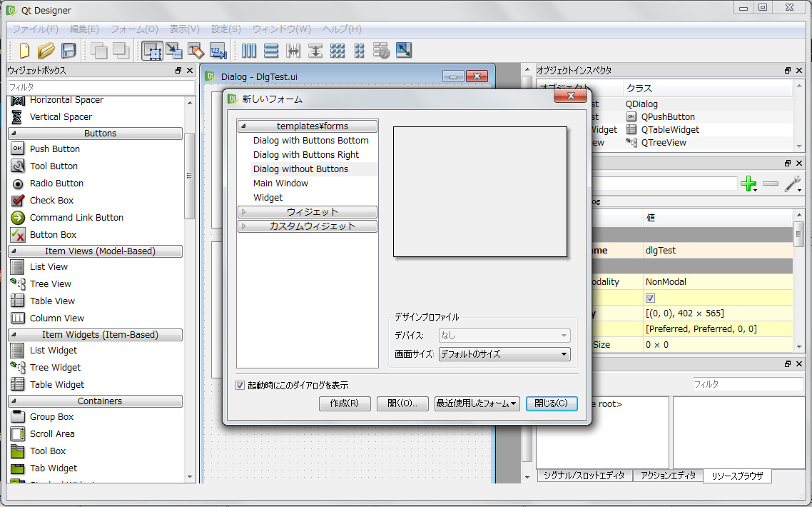
Task: Click the Save floppy disk icon
Action: pos(68,50)
